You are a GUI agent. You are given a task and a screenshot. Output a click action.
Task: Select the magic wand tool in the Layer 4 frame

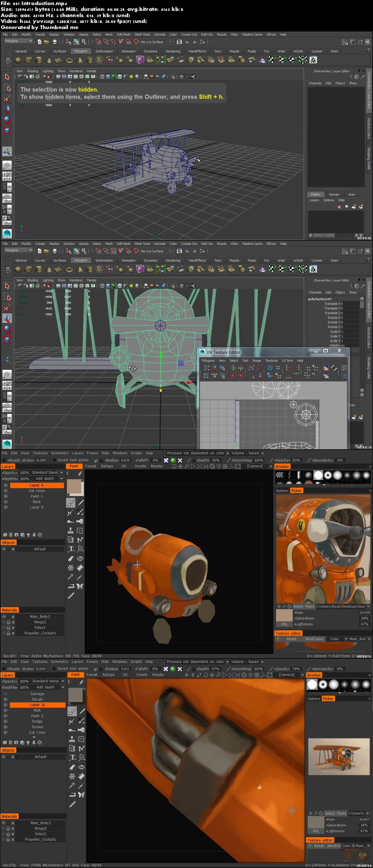click(71, 577)
